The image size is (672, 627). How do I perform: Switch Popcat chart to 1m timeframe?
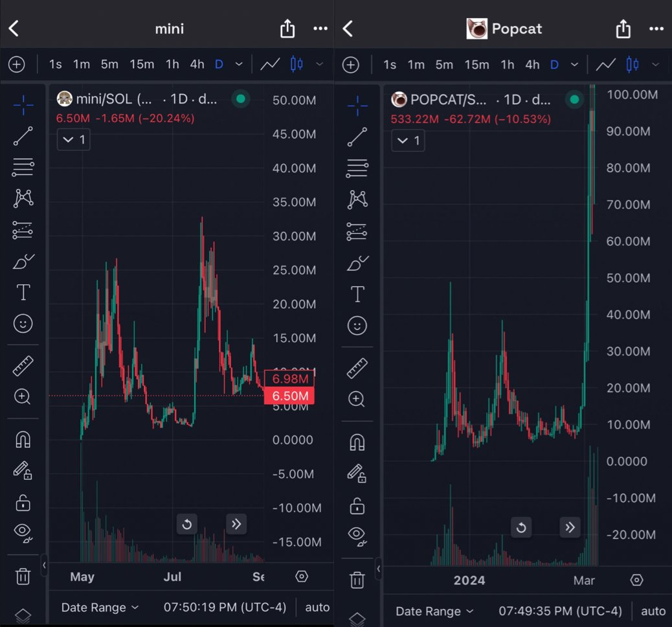pyautogui.click(x=416, y=65)
